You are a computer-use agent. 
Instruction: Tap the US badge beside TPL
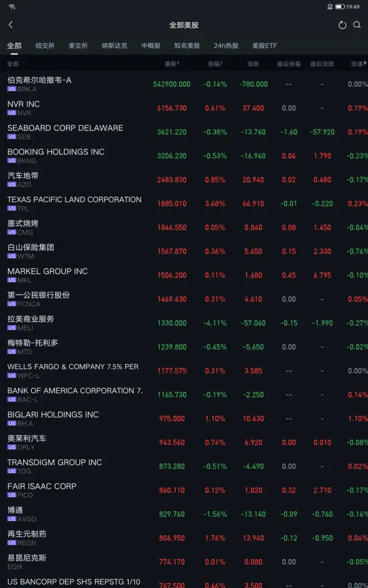(x=11, y=208)
